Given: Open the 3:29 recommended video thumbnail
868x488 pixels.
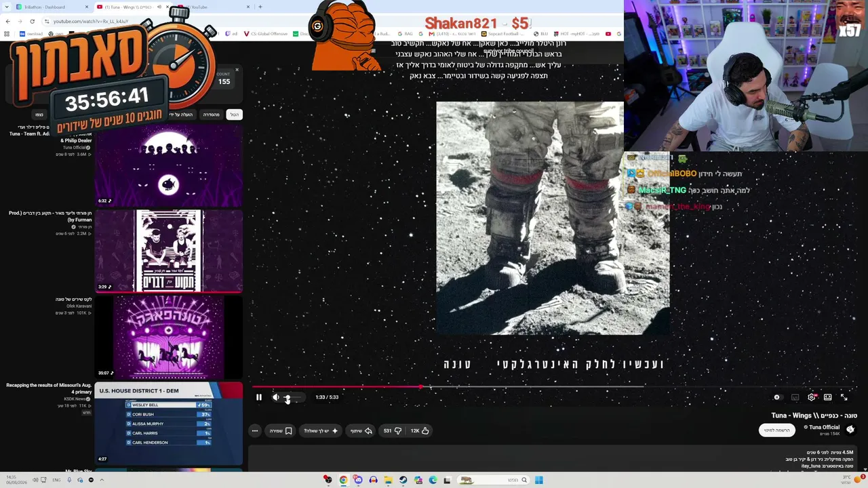Looking at the screenshot, I should (x=168, y=251).
